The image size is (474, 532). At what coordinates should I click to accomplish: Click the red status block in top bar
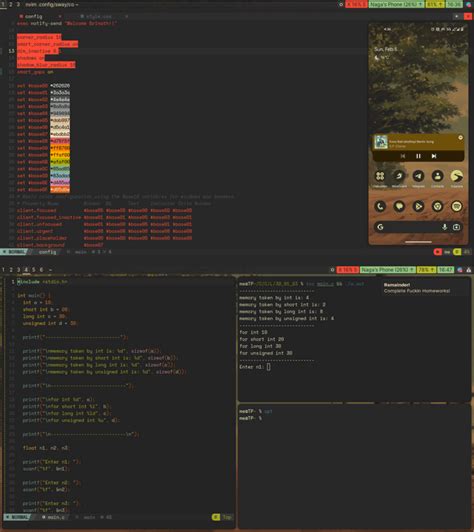[356, 4]
